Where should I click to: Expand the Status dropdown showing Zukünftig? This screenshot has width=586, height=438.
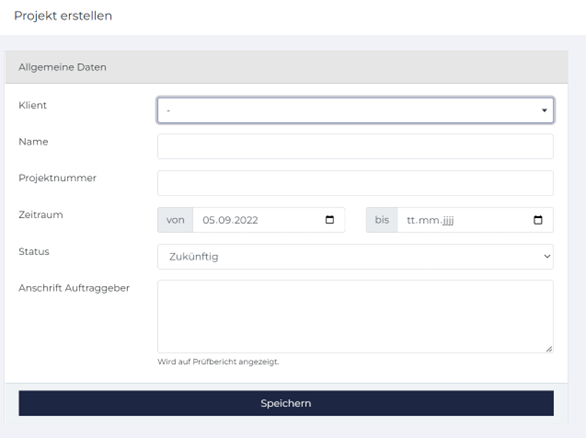[x=355, y=257]
